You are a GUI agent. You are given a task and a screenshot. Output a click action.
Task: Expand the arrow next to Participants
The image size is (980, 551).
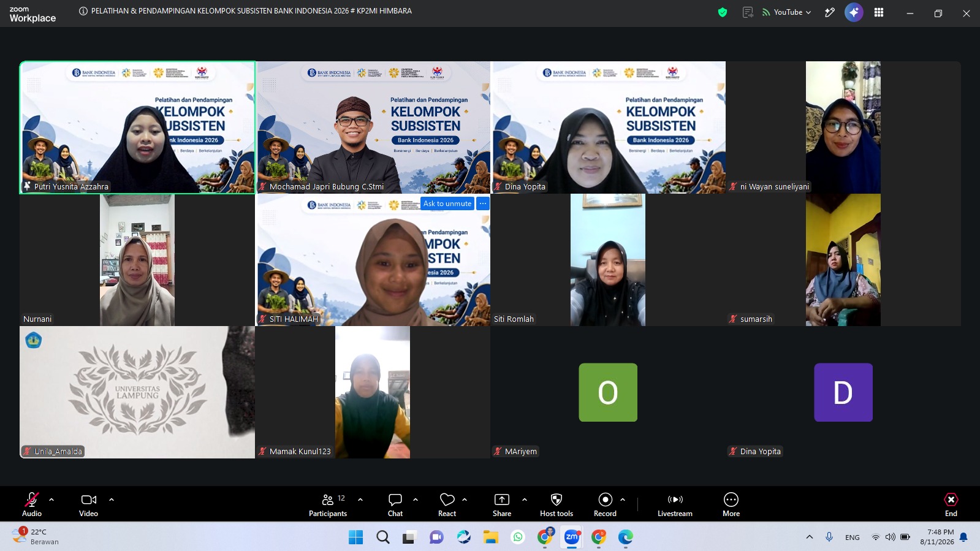(x=360, y=500)
